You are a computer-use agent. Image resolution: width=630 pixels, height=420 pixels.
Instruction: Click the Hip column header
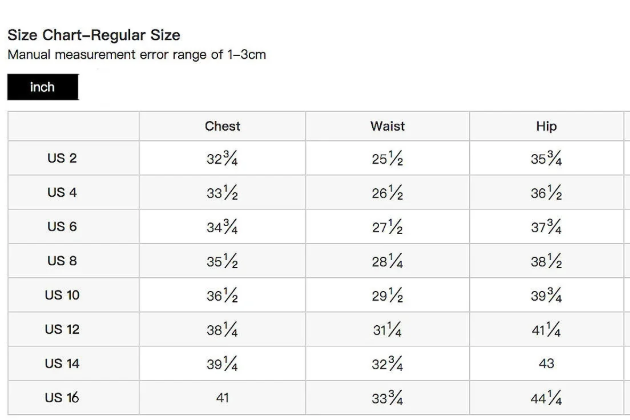[546, 126]
